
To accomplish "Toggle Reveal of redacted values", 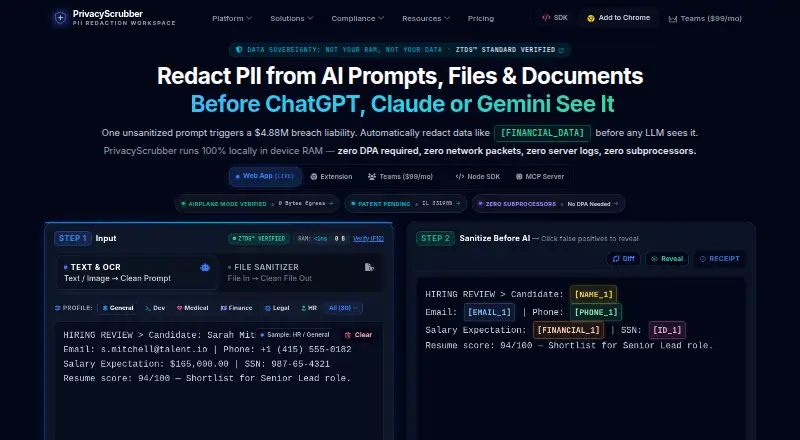I will (667, 259).
